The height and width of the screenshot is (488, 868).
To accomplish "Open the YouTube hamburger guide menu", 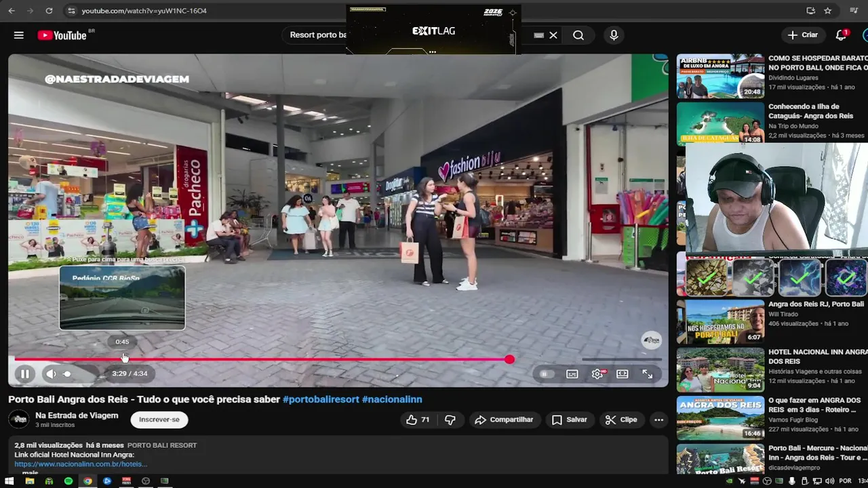I will (19, 35).
